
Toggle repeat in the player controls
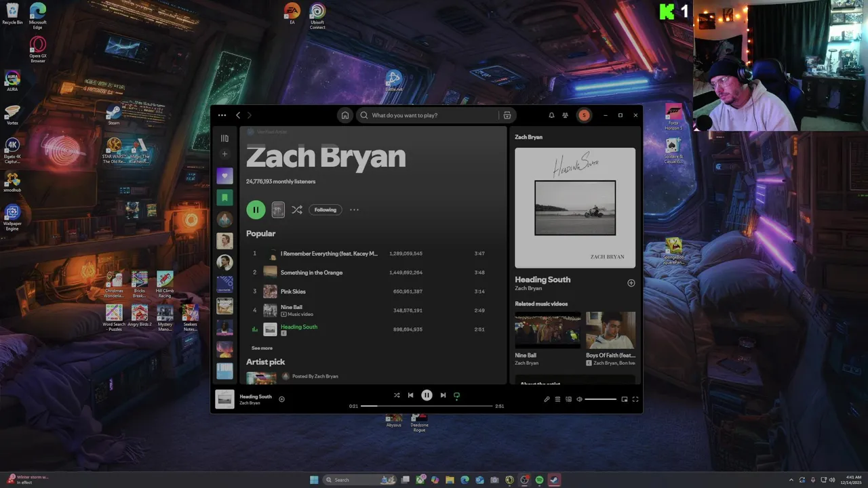click(456, 395)
